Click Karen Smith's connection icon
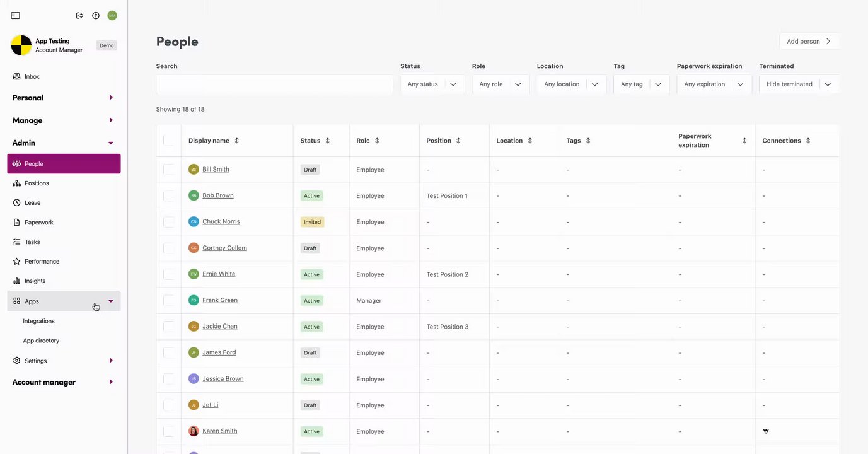Viewport: 868px width, 454px height. 766,431
